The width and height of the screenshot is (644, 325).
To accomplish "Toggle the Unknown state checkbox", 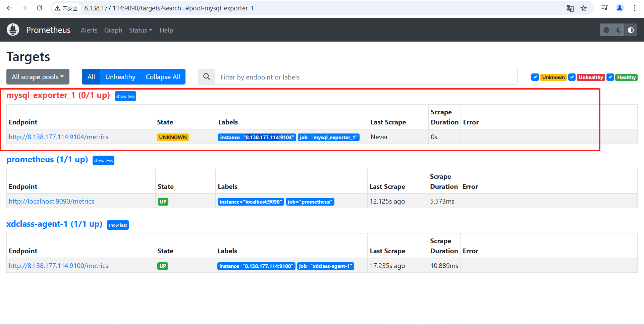I will pos(535,77).
